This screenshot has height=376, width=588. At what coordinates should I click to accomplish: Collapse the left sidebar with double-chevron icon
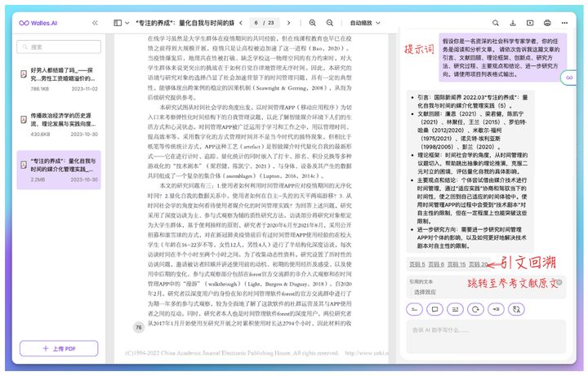[95, 23]
